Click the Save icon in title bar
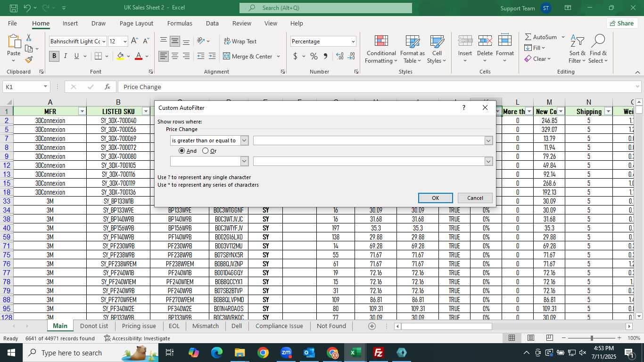This screenshot has height=362, width=644. 13,8
